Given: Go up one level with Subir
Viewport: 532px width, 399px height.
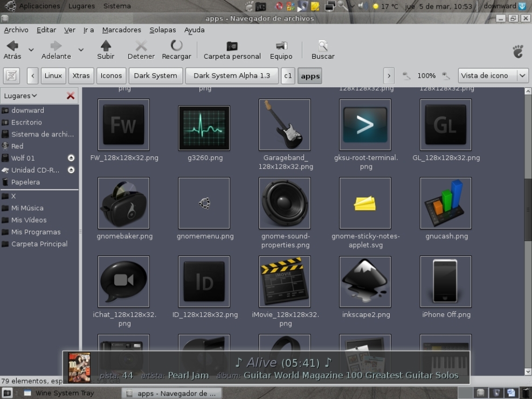Looking at the screenshot, I should pos(106,50).
